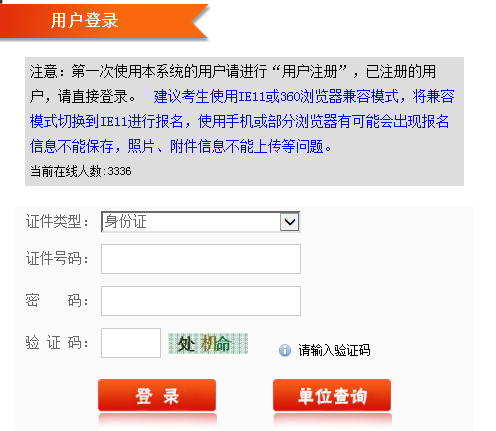The image size is (496, 431).
Task: Select the 证件号码 label
Action: (x=57, y=259)
